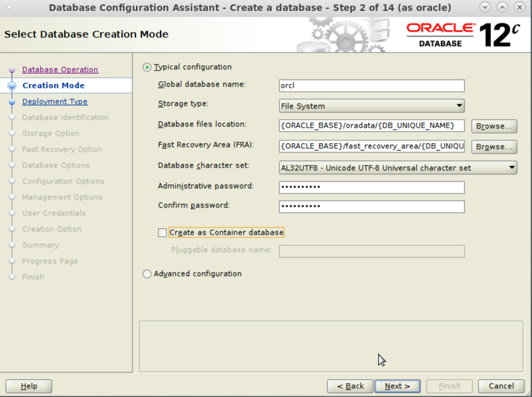Browse for Database files location
The width and height of the screenshot is (532, 397).
click(494, 126)
